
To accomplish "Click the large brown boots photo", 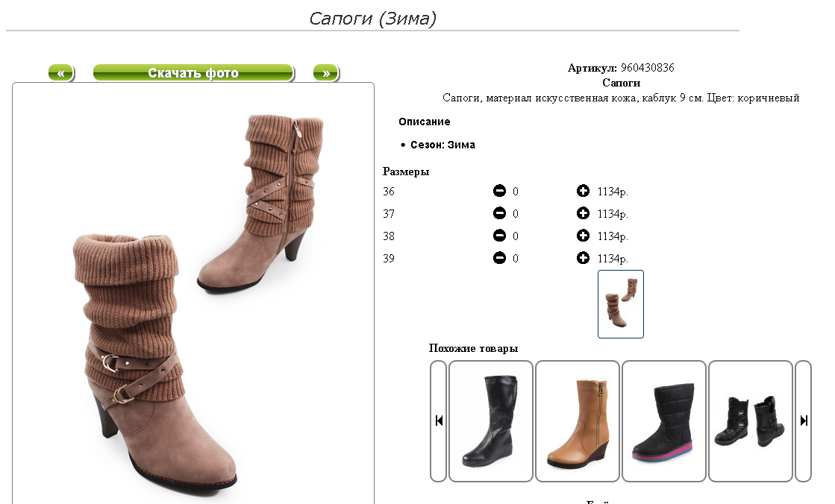I will pos(193,298).
